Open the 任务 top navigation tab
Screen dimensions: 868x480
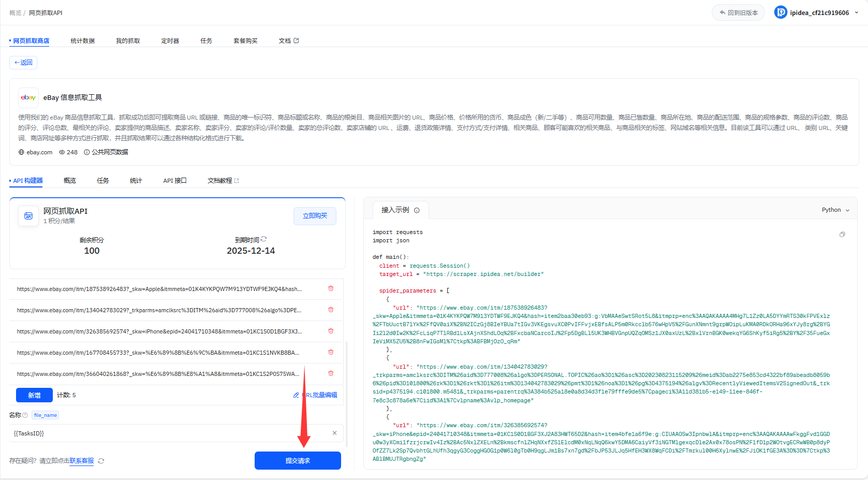point(207,41)
